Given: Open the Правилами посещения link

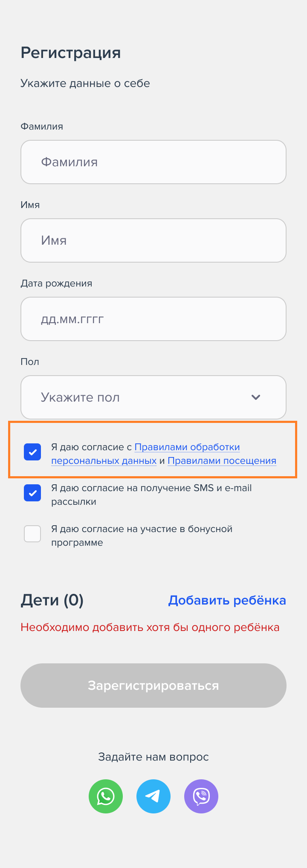Looking at the screenshot, I should click(222, 461).
